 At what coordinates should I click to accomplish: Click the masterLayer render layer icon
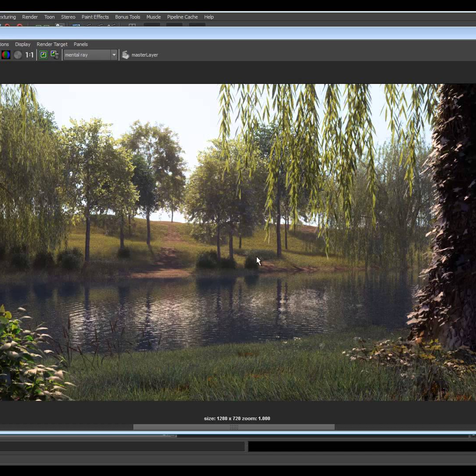tap(126, 55)
